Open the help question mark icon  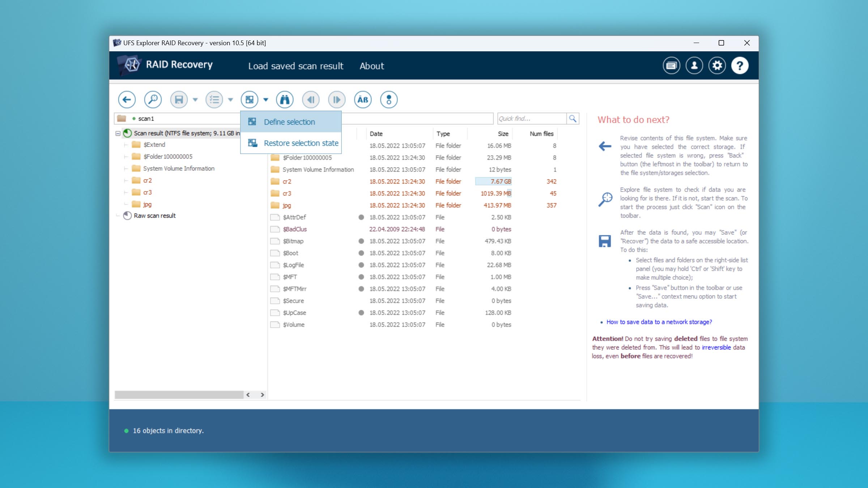(x=740, y=65)
